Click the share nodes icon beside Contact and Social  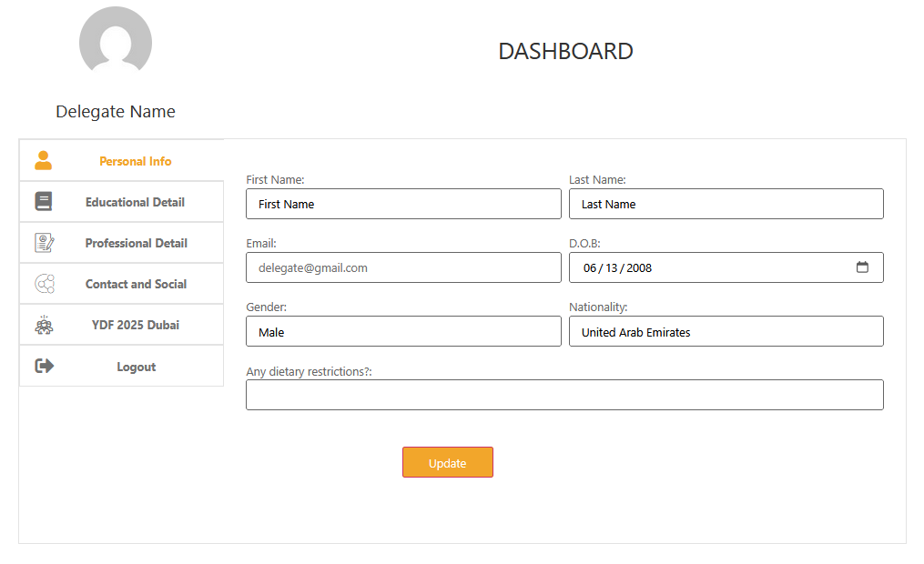(x=45, y=284)
